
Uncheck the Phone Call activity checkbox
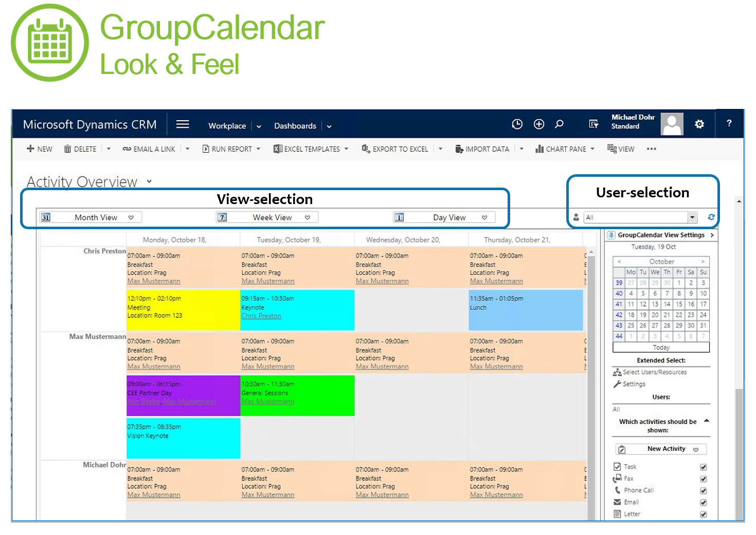704,491
